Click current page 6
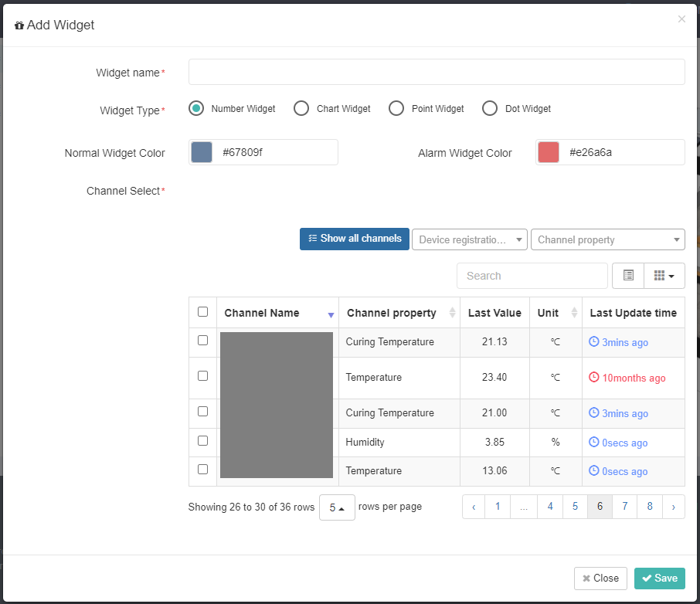Screen dimensions: 700x604 pyautogui.click(x=600, y=507)
